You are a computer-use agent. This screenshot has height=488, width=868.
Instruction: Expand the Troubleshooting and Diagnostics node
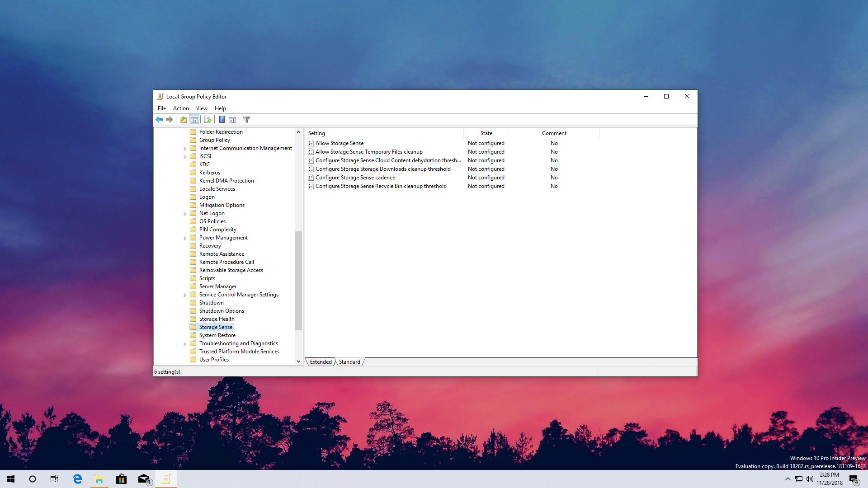[x=184, y=343]
